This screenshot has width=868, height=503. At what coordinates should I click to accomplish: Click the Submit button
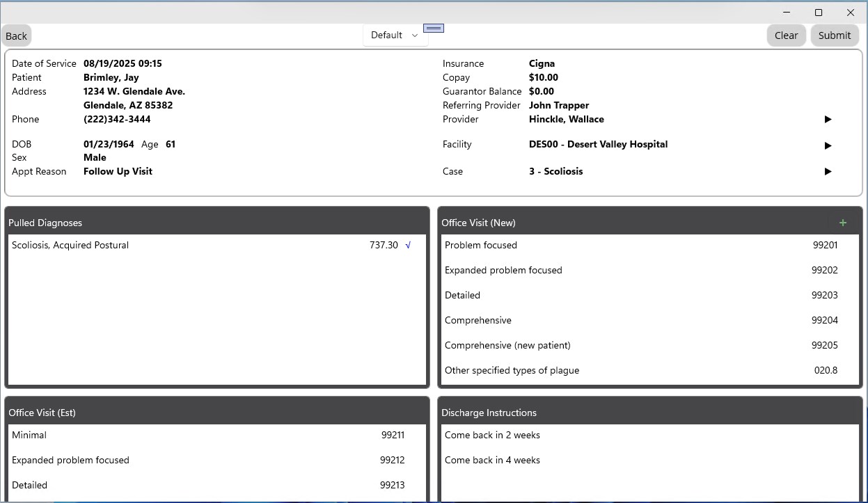[x=835, y=35]
